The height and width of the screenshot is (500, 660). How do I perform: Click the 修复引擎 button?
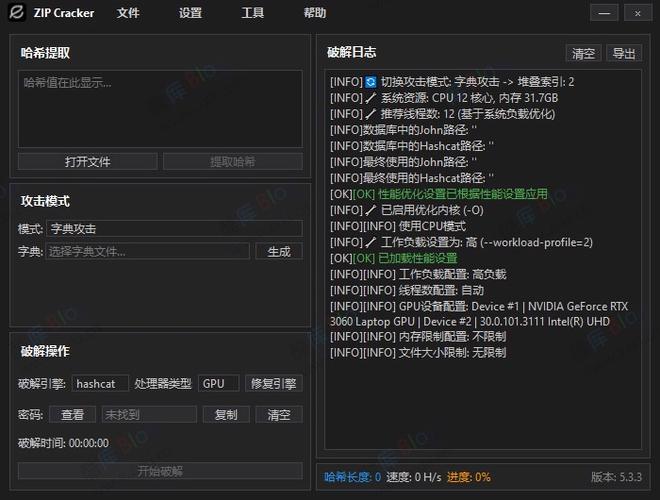click(x=274, y=383)
